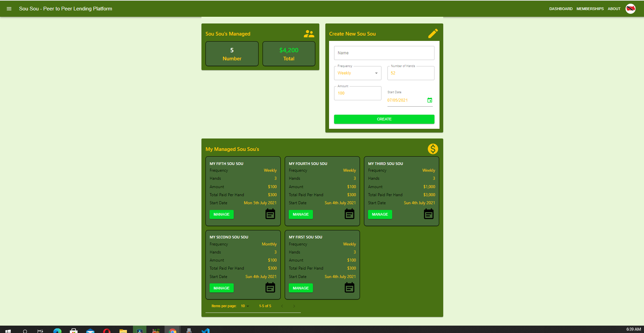Click the Create button

(384, 119)
